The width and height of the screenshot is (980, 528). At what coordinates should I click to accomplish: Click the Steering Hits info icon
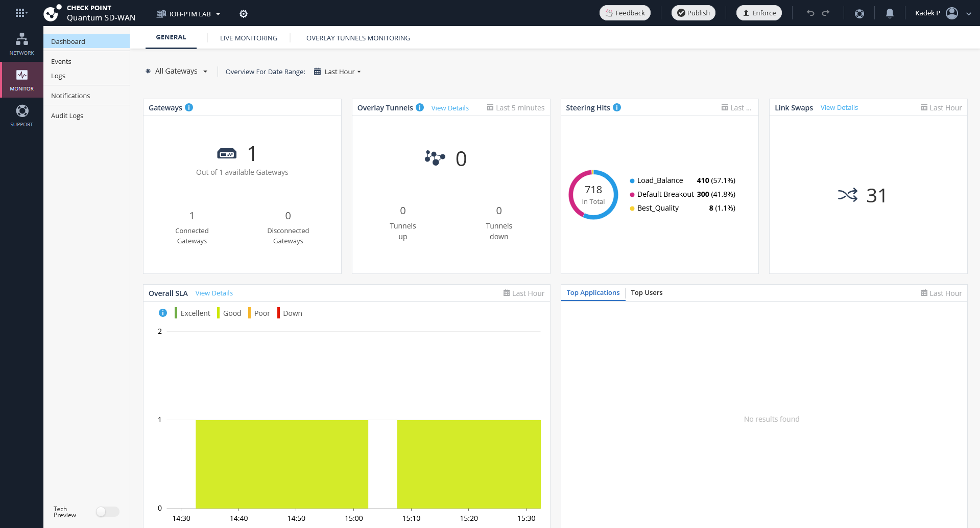pos(617,107)
